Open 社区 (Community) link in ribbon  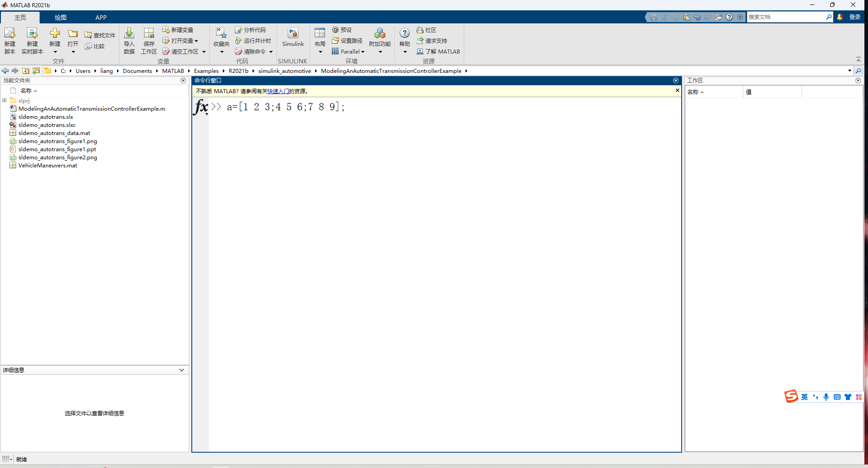(426, 30)
